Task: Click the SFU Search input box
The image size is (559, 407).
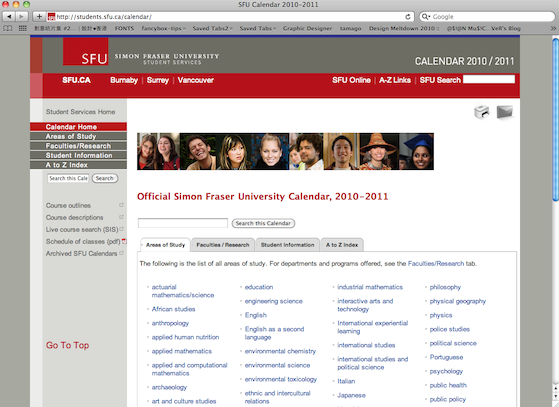Action: click(489, 79)
